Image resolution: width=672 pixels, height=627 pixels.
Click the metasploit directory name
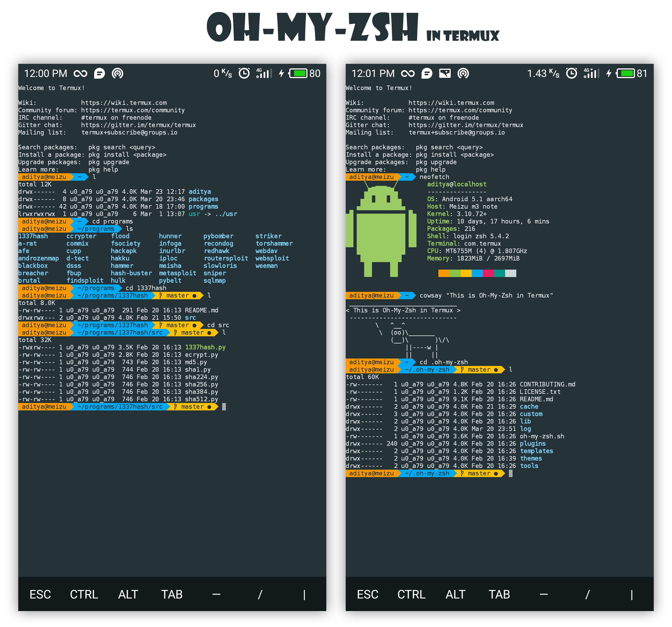(177, 273)
